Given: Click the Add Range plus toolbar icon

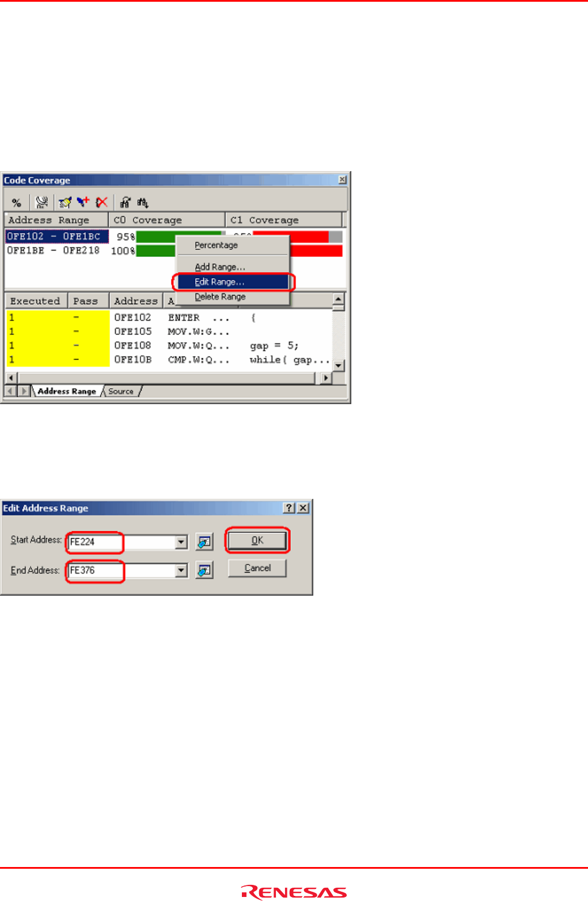Looking at the screenshot, I should (84, 202).
